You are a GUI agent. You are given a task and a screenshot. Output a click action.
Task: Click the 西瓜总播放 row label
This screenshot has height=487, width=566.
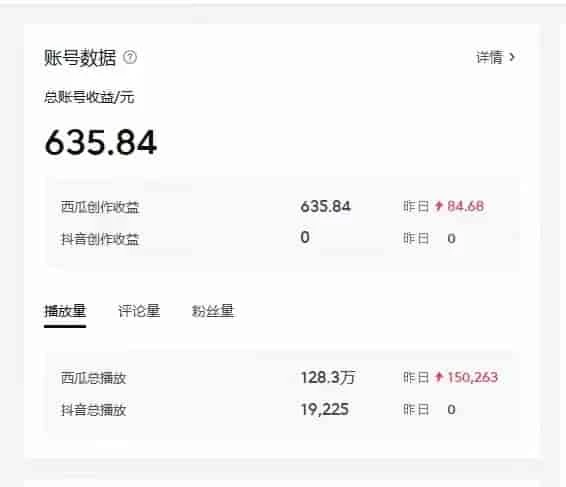coord(93,378)
